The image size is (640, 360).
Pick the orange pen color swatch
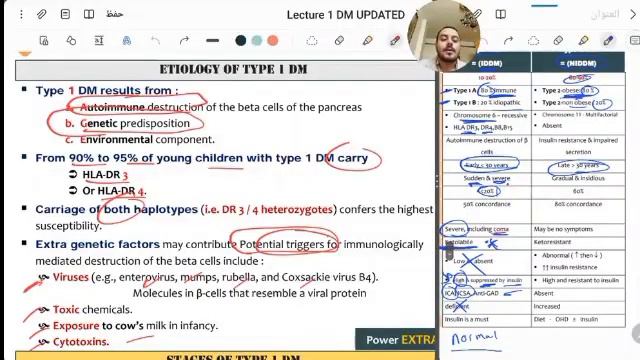(x=273, y=41)
